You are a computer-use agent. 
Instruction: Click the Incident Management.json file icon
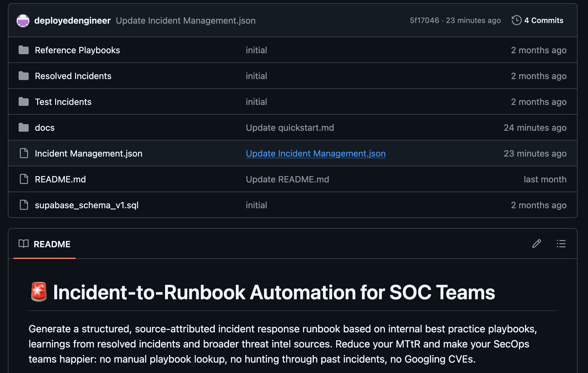(24, 153)
